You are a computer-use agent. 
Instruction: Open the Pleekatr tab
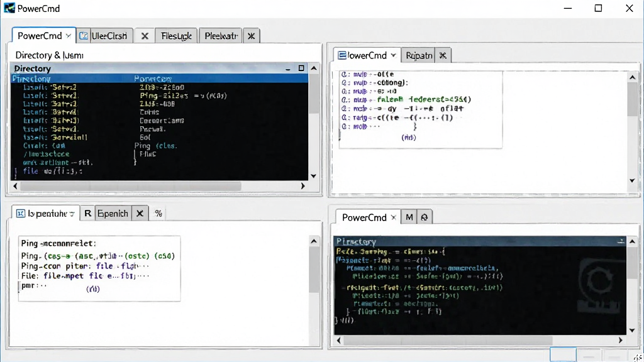click(x=221, y=36)
